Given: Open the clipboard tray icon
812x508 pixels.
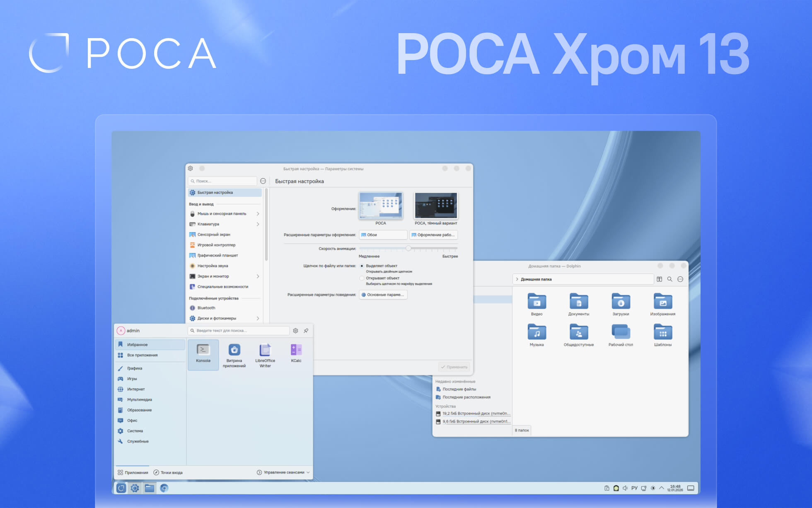Looking at the screenshot, I should 607,488.
